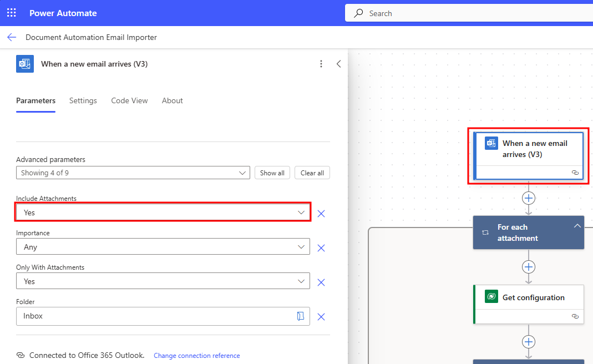Image resolution: width=593 pixels, height=364 pixels.
Task: Click the Outlook icon on the trigger panel header
Action: (x=24, y=64)
